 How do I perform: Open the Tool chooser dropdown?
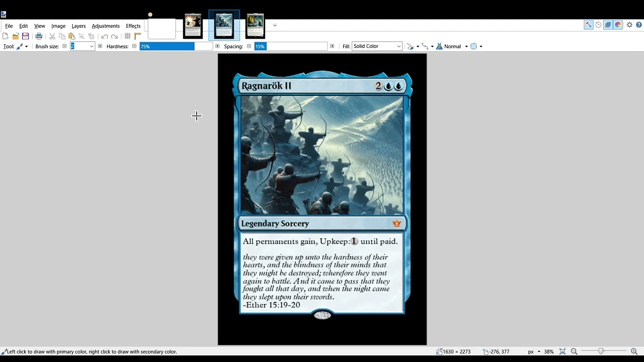tap(22, 46)
